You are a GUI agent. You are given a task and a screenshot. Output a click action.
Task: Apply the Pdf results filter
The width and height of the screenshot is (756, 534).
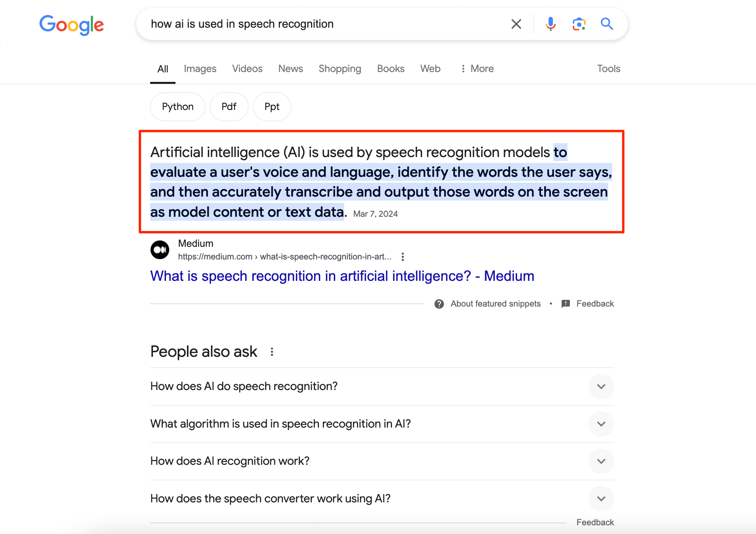[x=229, y=106]
